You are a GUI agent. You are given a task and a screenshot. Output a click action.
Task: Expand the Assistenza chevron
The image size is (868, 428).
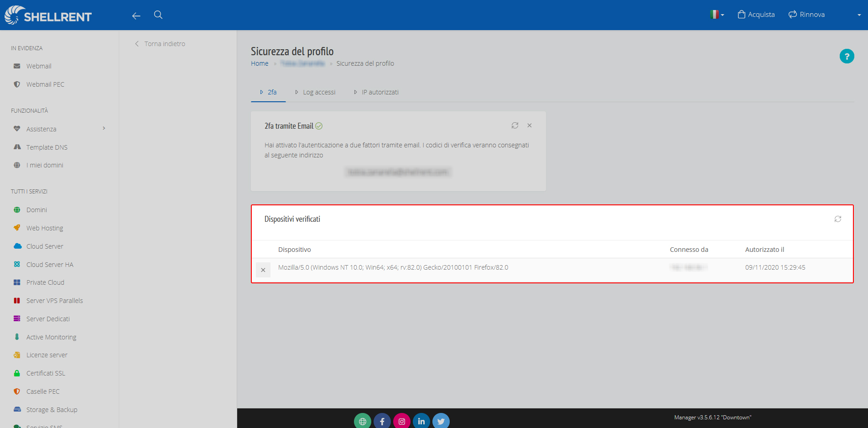104,128
